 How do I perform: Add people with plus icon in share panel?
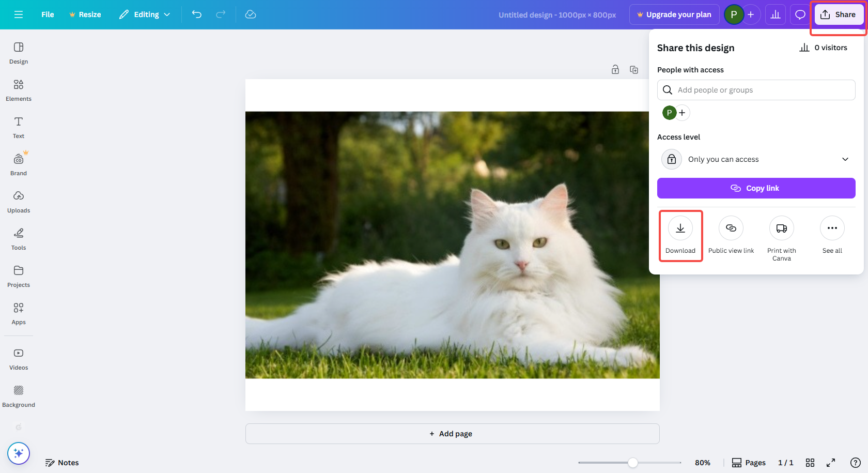click(683, 113)
